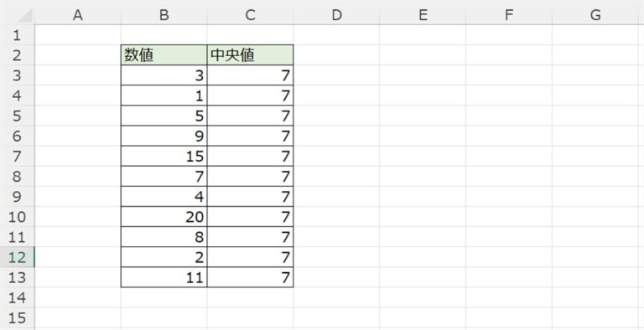Select cell containing value 11
The width and height of the screenshot is (644, 330).
point(164,277)
